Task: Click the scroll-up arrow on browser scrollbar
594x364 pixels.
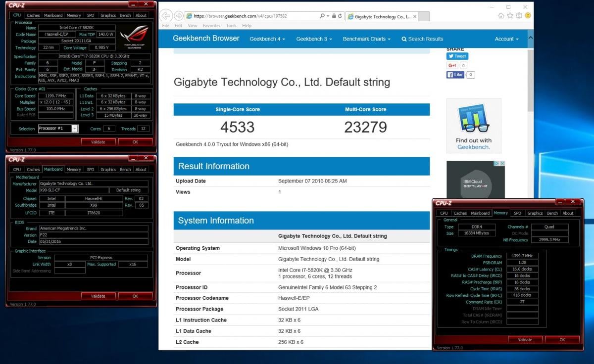Action: click(530, 38)
